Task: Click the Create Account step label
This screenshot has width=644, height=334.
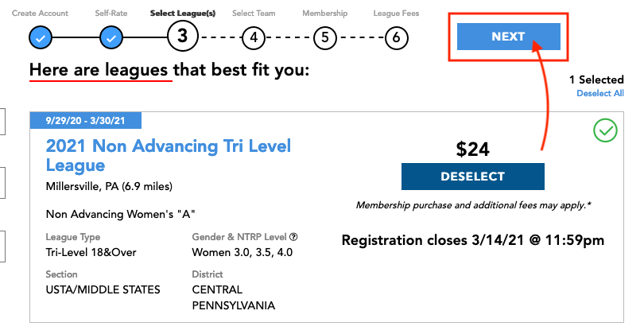Action: tap(40, 14)
